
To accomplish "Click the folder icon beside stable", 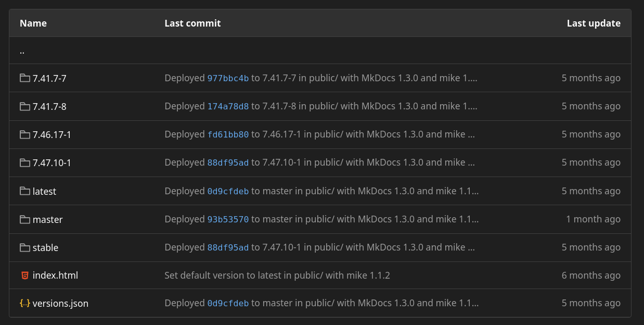I will [24, 247].
